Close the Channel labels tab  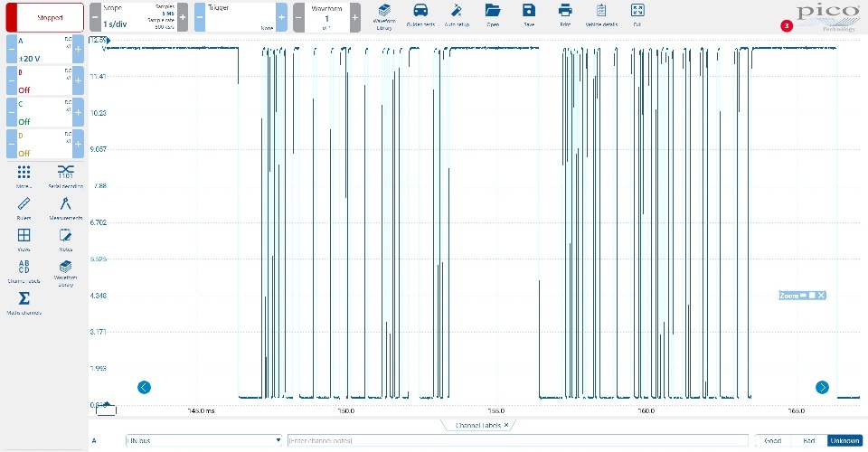pos(506,425)
